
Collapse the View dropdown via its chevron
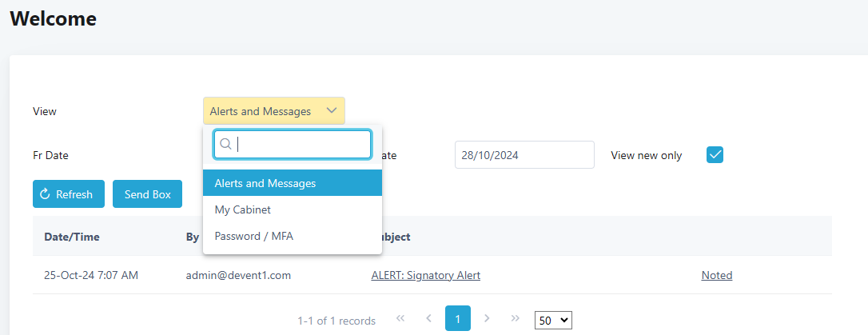coord(332,111)
